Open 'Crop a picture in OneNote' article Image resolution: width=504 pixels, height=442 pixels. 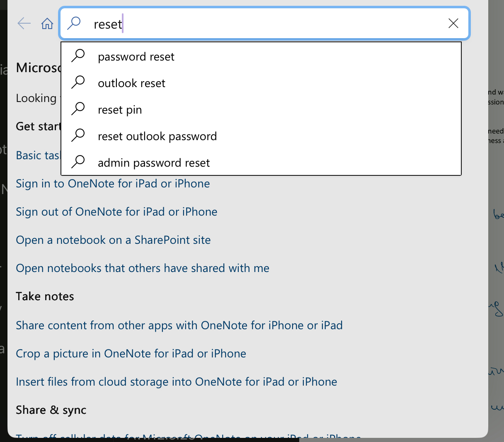point(131,354)
